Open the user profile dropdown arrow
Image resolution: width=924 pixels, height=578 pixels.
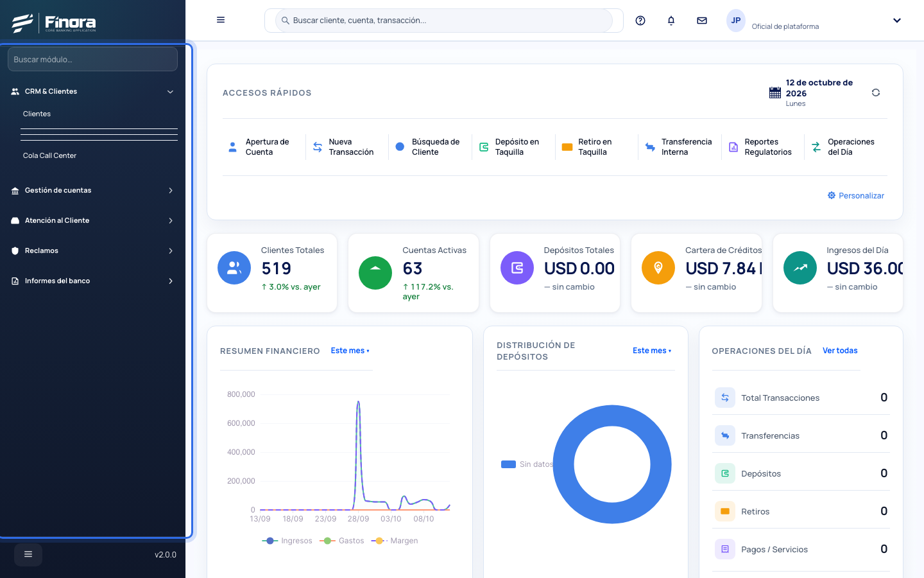[x=897, y=21]
